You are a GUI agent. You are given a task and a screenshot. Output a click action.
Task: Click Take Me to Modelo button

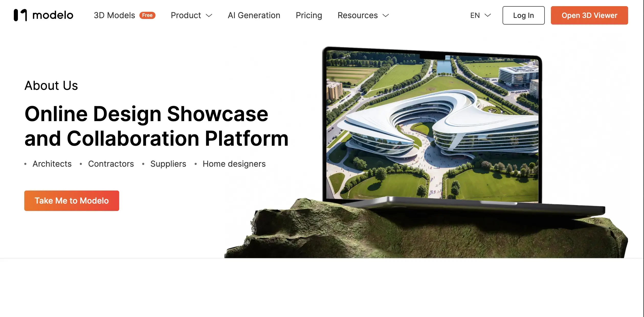click(72, 201)
